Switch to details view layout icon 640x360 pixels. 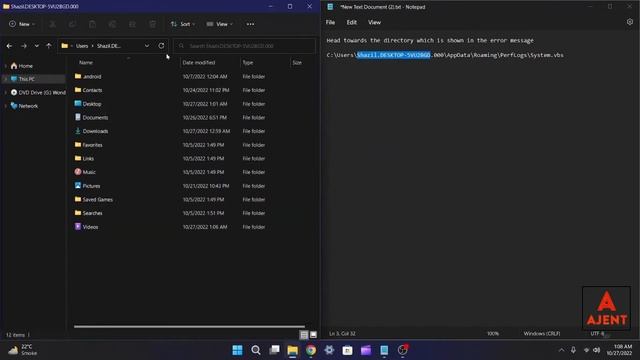(304, 335)
